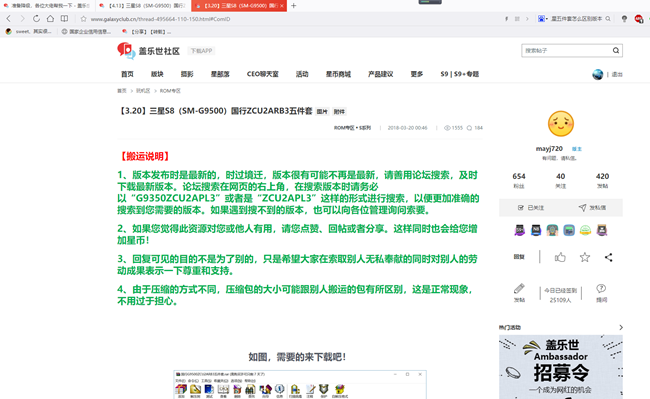Open the Ambassador 招募令 banner

tap(561, 367)
